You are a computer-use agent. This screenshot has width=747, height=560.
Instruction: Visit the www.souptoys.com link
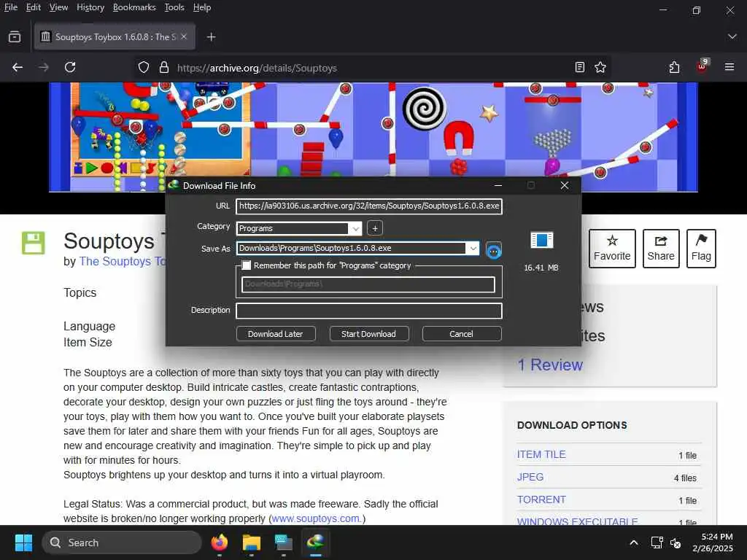pyautogui.click(x=317, y=518)
